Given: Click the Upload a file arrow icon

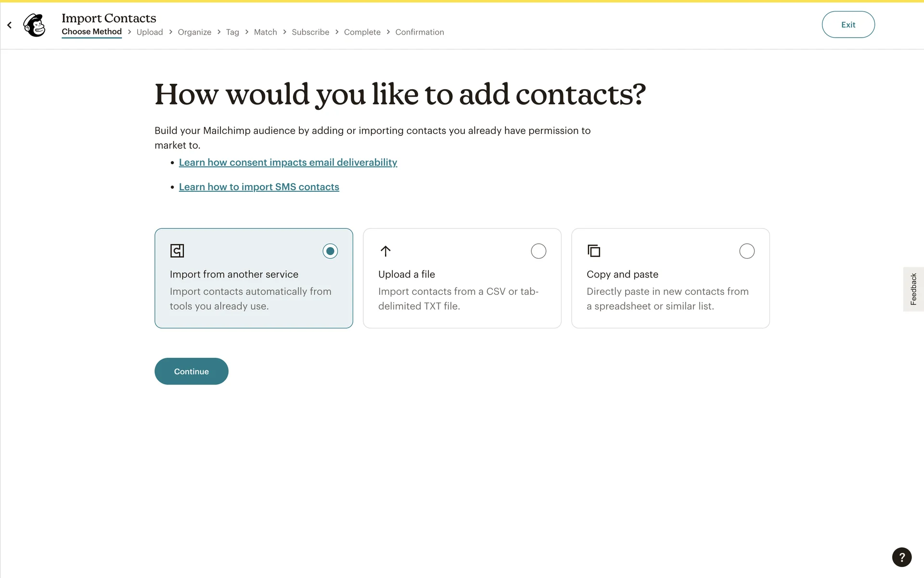Looking at the screenshot, I should pos(385,251).
